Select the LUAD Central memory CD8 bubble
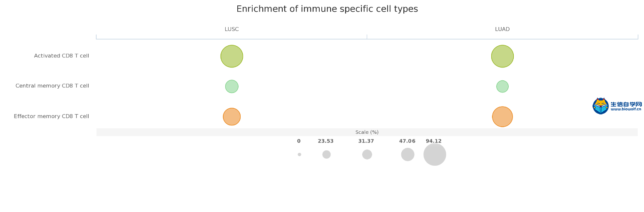644x212 pixels. click(x=502, y=87)
